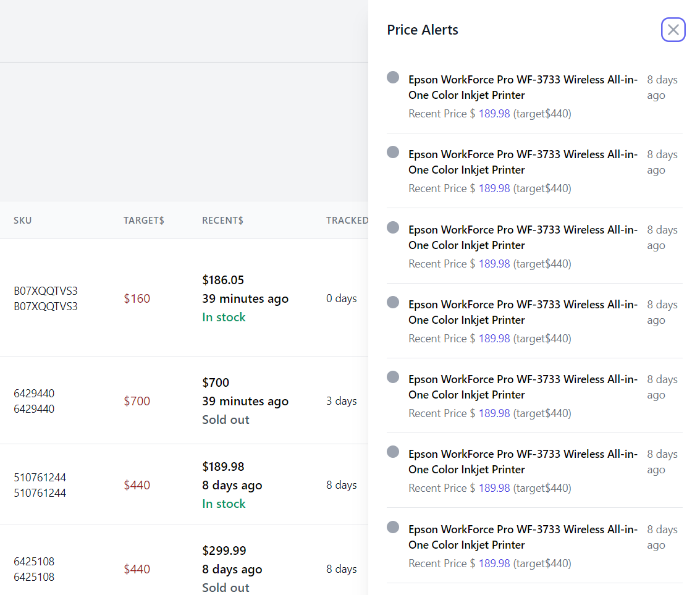Select SKU B07XQQTVS3 cell
The height and width of the screenshot is (595, 700).
point(46,298)
